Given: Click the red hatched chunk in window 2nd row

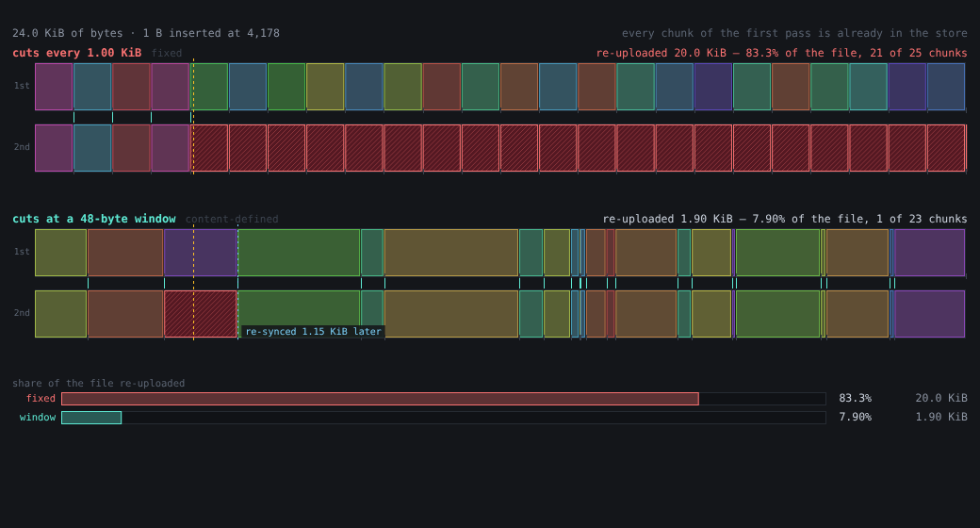Looking at the screenshot, I should 200,314.
